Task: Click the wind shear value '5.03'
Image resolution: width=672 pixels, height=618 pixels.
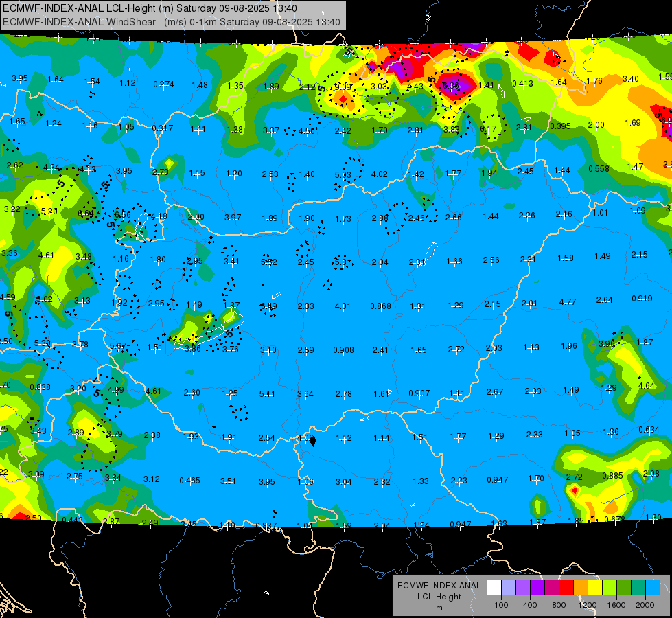Action: (x=343, y=175)
